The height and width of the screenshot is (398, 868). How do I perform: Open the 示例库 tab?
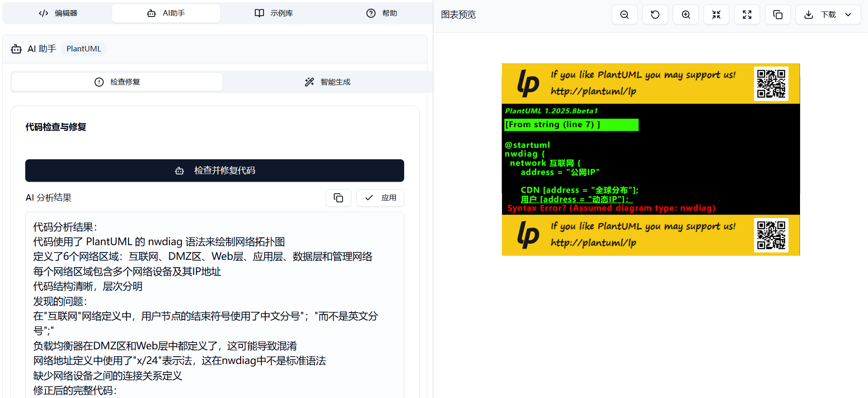coord(274,13)
